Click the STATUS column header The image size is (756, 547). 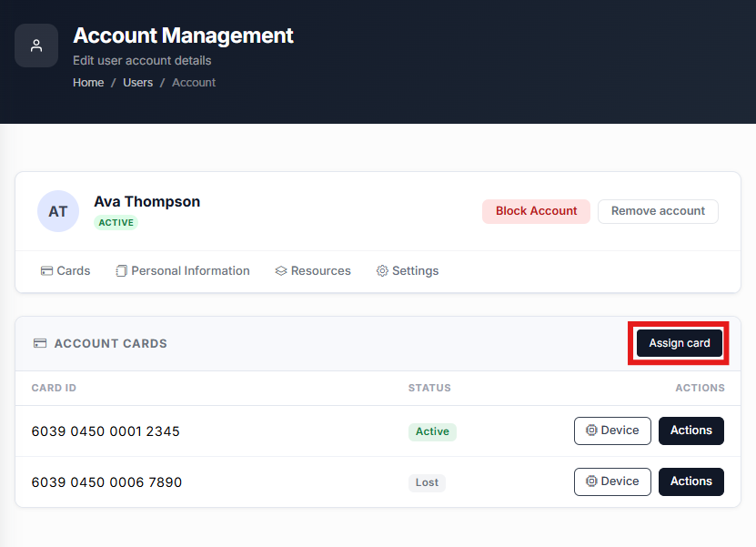tap(429, 388)
